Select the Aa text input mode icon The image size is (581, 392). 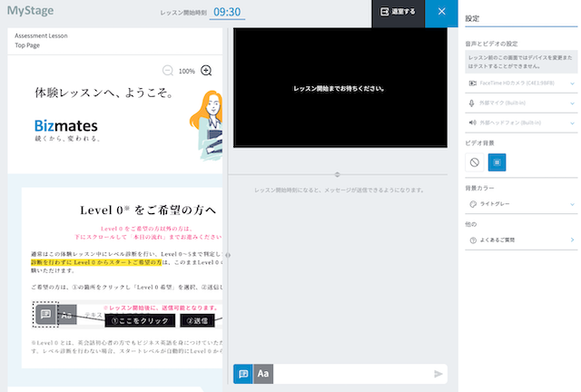[263, 374]
